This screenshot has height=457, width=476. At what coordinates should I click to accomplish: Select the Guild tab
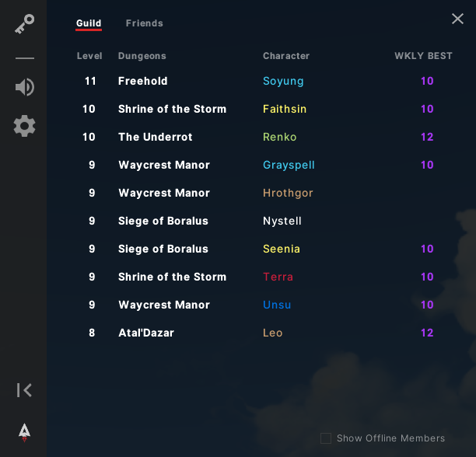tap(89, 23)
